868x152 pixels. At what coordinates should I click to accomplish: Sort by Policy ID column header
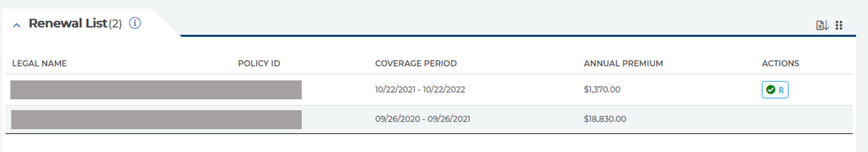pyautogui.click(x=259, y=63)
